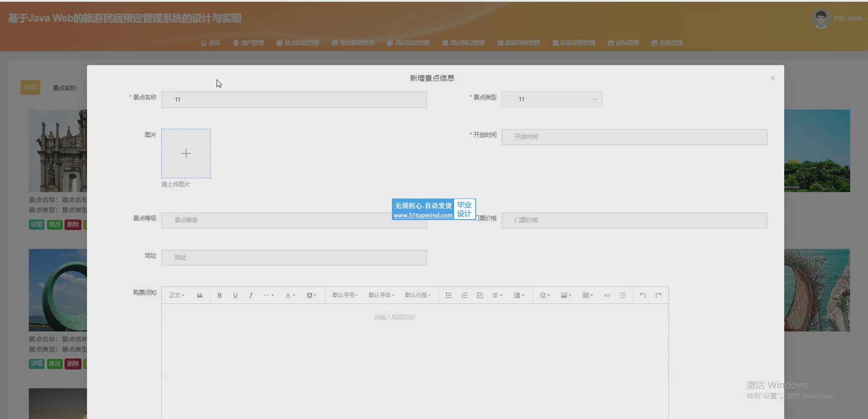Insert a bulleted list
Screen dimensions: 868x419
(449, 295)
